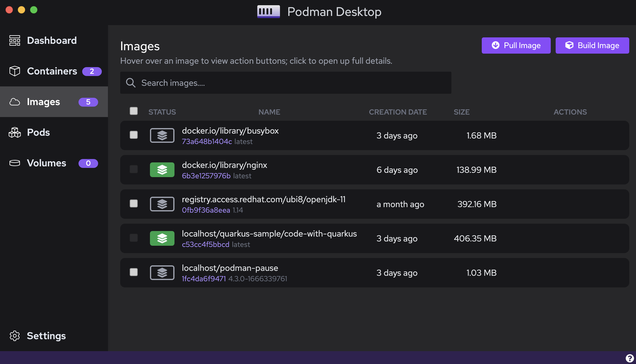Click the Containers cube icon
The width and height of the screenshot is (636, 364).
tap(15, 71)
